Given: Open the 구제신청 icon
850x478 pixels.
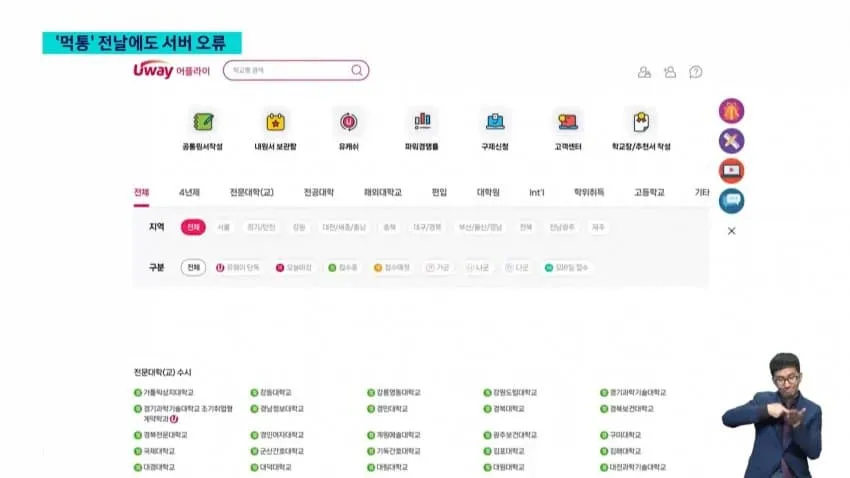Looking at the screenshot, I should pos(495,121).
